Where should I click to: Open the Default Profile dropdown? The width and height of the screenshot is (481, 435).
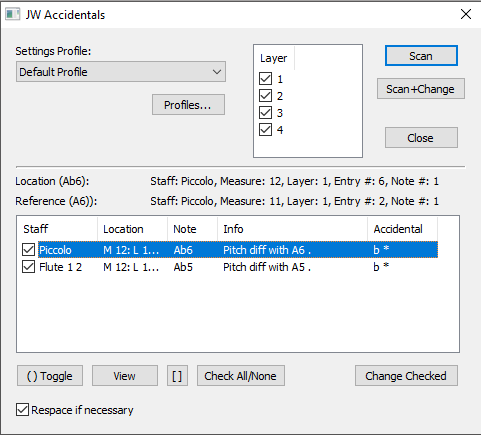click(x=121, y=72)
